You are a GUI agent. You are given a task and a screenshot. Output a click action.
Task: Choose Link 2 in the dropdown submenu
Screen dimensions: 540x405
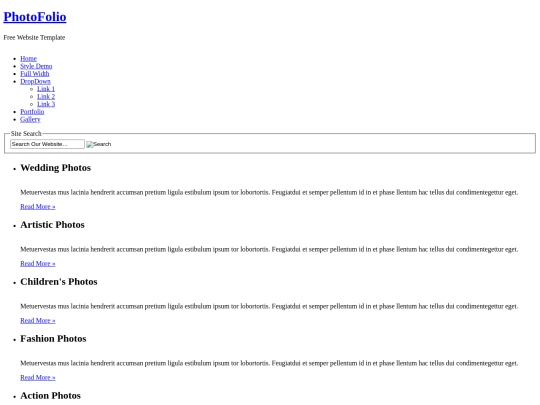pyautogui.click(x=46, y=96)
